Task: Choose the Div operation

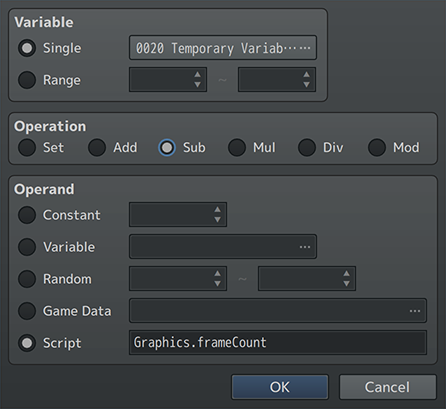Action: point(307,147)
